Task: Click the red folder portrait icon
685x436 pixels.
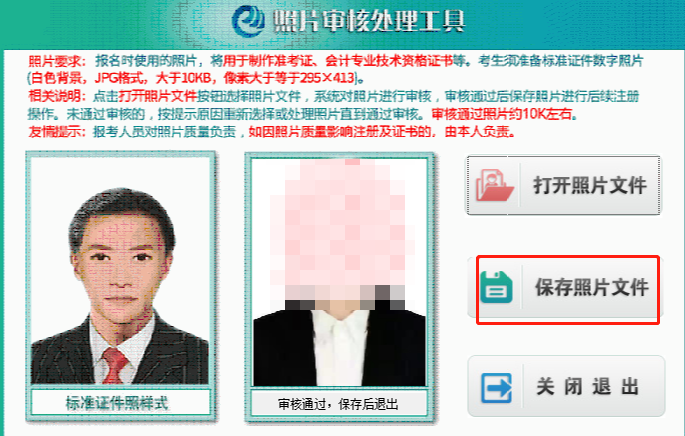Action: click(494, 185)
